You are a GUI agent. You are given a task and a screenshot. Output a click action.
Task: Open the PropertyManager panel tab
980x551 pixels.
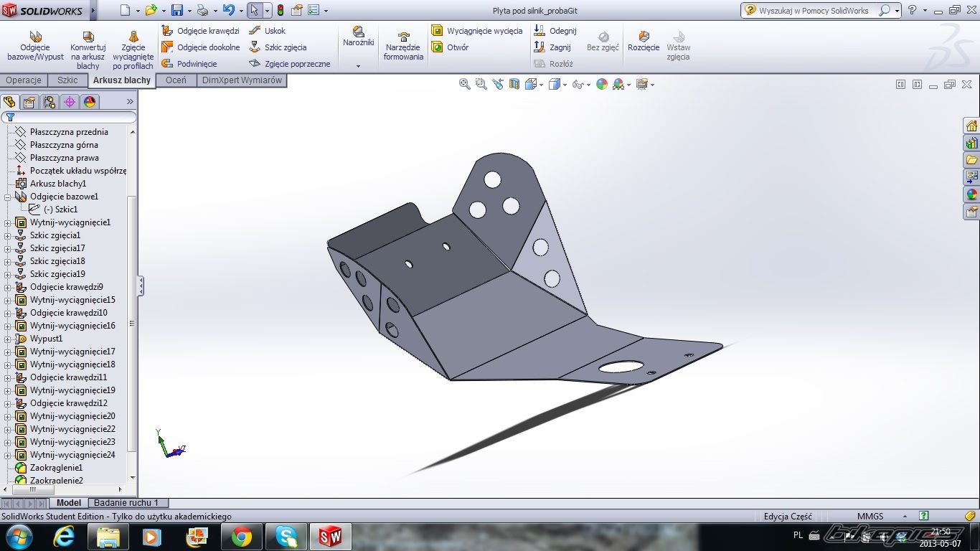29,102
